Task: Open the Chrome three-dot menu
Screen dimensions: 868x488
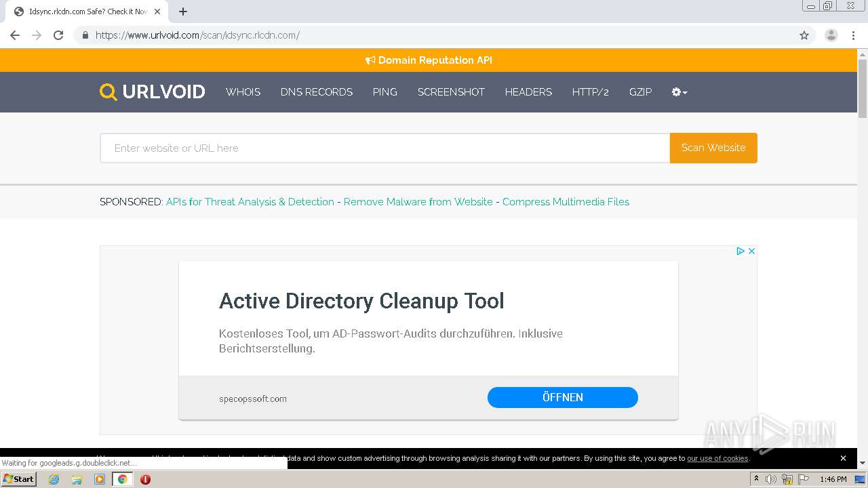Action: [x=853, y=35]
